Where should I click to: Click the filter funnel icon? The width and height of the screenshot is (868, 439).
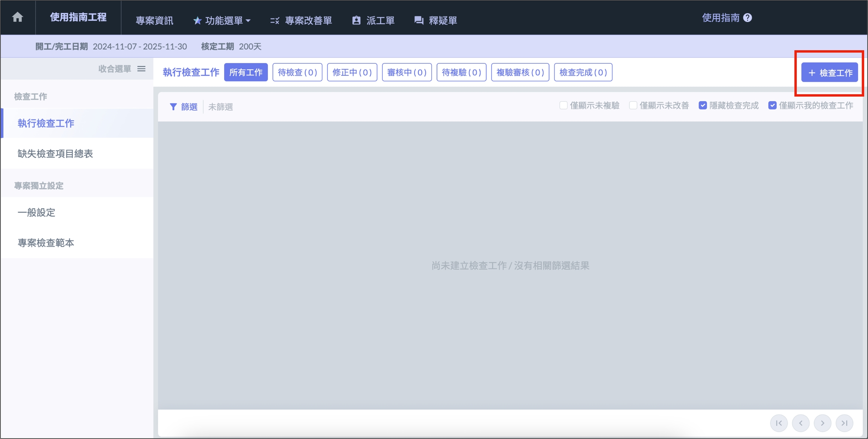[173, 107]
